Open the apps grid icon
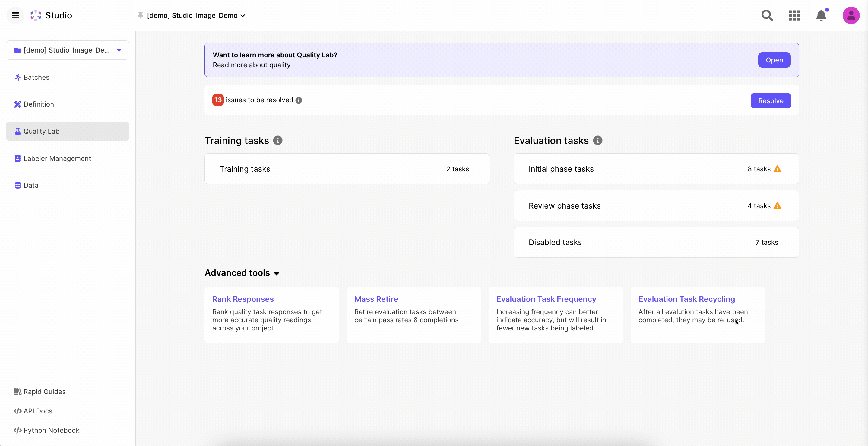 [x=794, y=15]
